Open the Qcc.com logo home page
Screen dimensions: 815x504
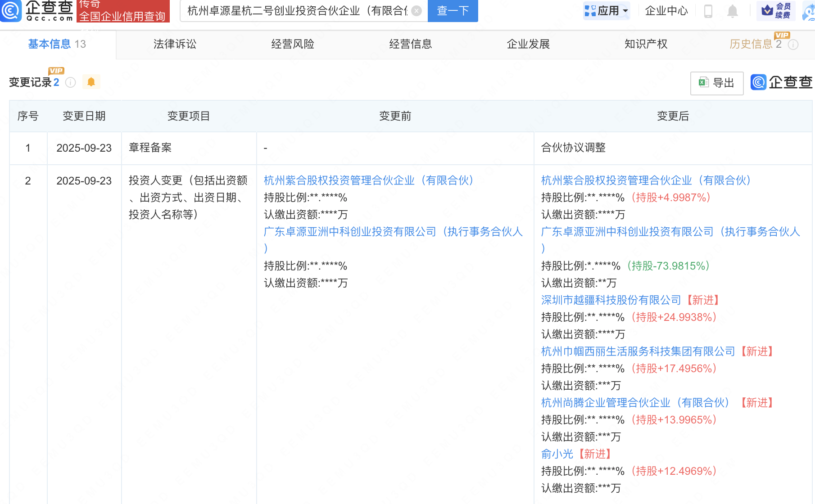click(x=37, y=11)
